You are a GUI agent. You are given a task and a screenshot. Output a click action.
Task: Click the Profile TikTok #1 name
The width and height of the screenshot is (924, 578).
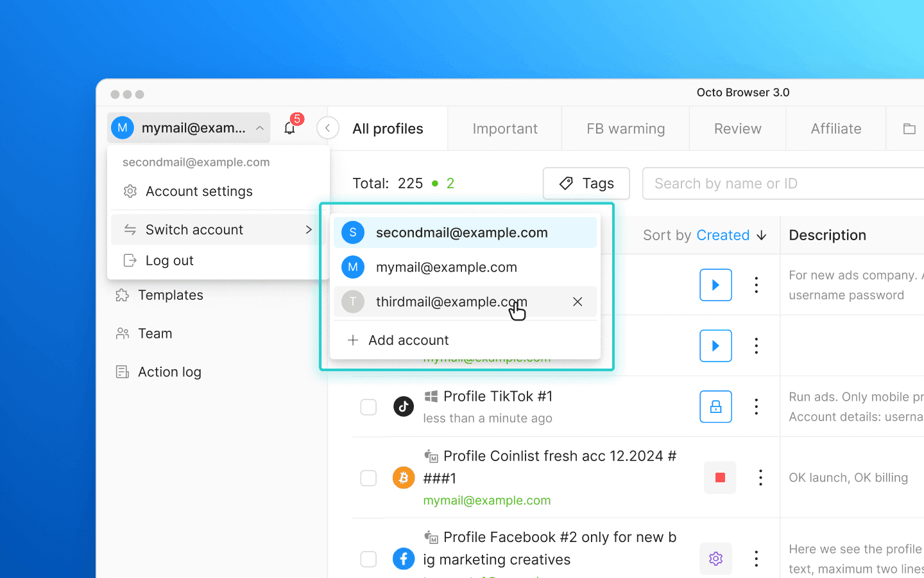(x=498, y=396)
